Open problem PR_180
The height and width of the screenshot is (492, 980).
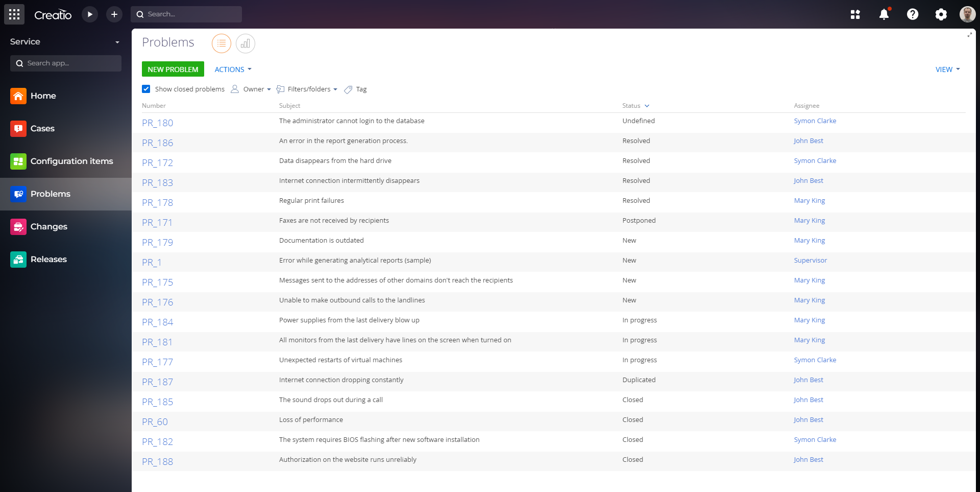coord(158,123)
